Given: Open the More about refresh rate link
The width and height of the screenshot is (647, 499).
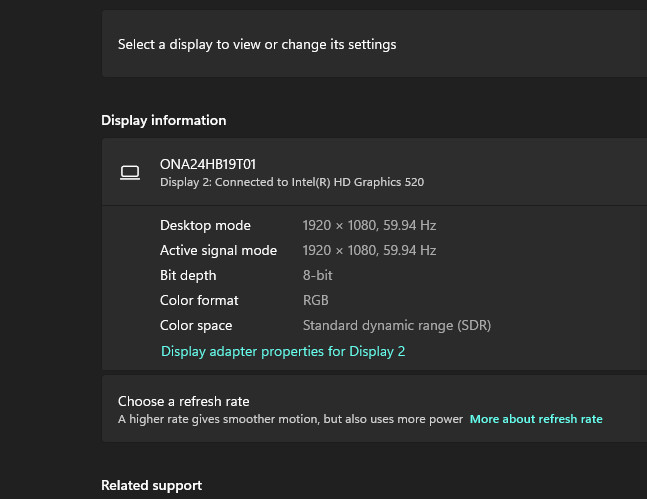Looking at the screenshot, I should 536,419.
